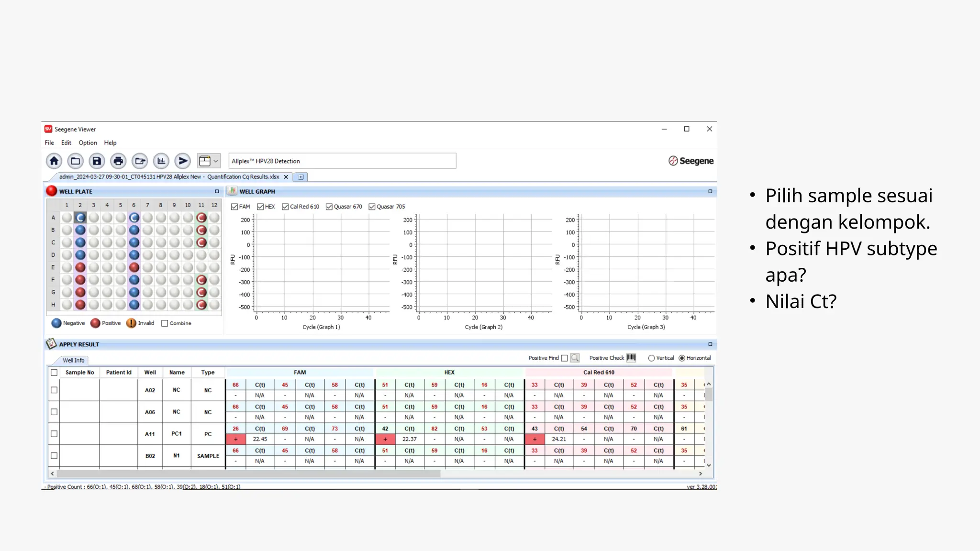This screenshot has height=551, width=980.
Task: Click the save disk icon
Action: pyautogui.click(x=97, y=161)
